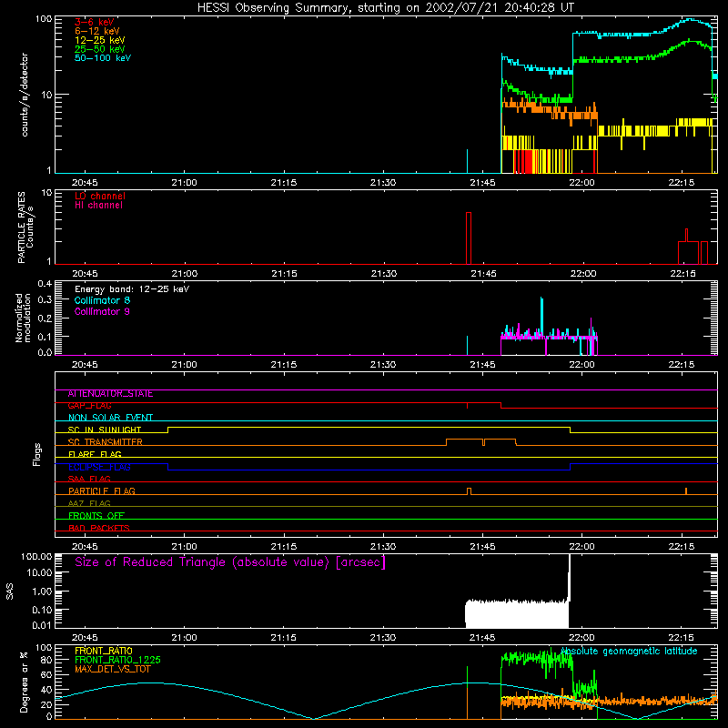Click the cyan Collimator 8 peak near 21:54
The width and height of the screenshot is (728, 728).
click(541, 316)
